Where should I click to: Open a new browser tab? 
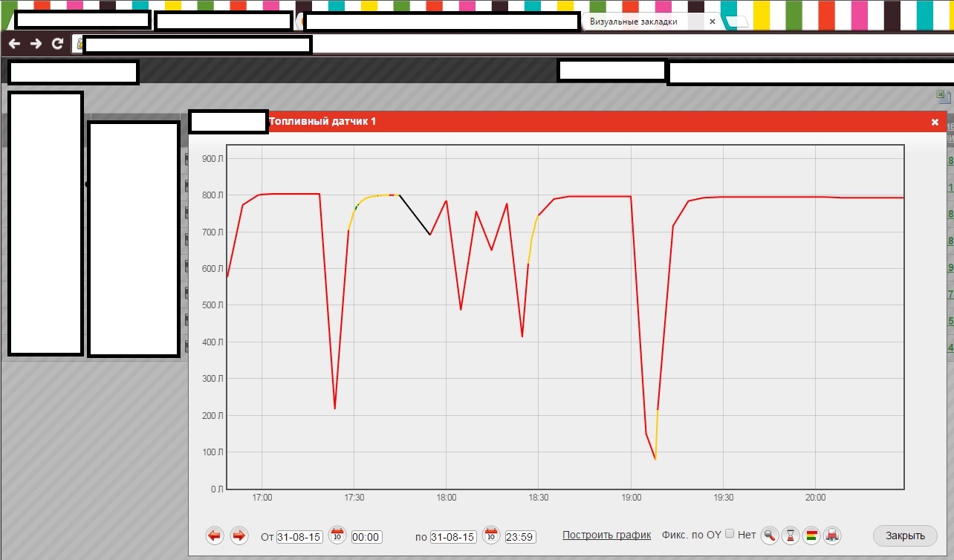pos(736,22)
